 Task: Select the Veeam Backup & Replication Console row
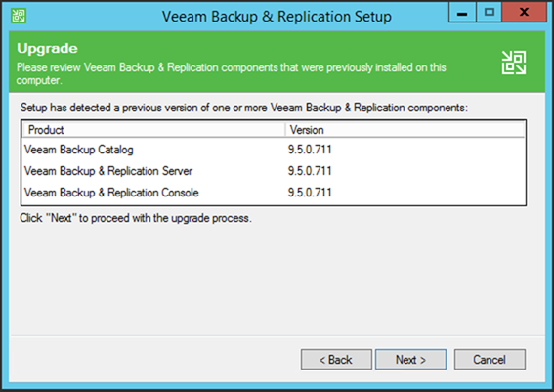point(274,193)
